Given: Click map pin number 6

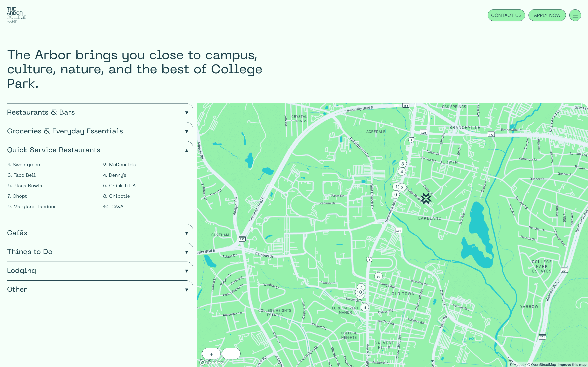Looking at the screenshot, I should tap(365, 307).
